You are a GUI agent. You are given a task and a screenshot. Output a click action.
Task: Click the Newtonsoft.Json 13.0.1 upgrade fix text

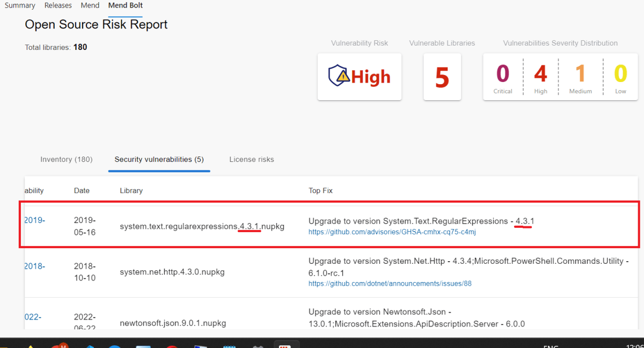click(x=416, y=317)
